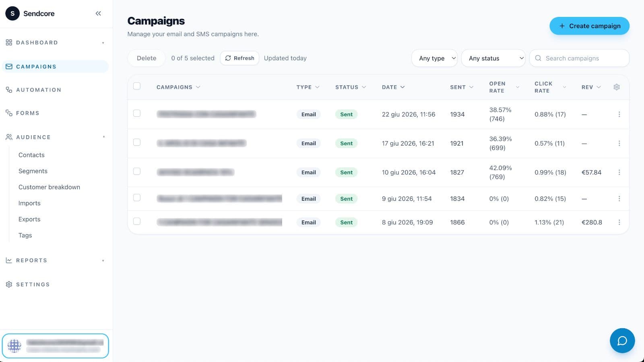Open the row menu for 9 giu 2026 campaign
Screen dimensions: 644x362
coord(619,199)
